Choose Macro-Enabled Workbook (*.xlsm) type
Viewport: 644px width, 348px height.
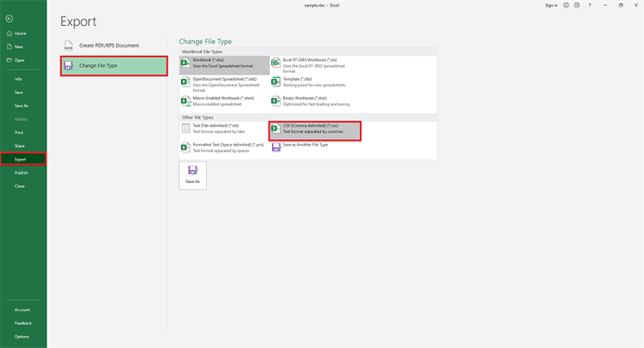pos(224,101)
